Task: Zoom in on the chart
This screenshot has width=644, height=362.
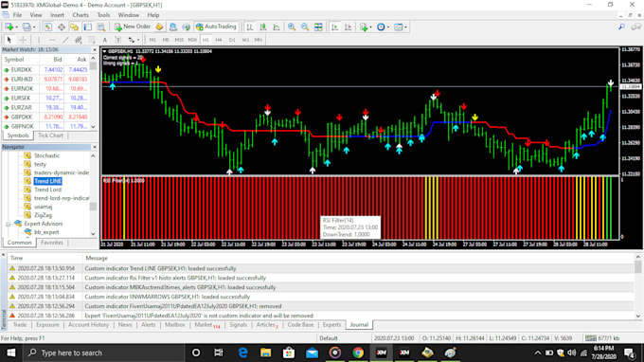Action: tap(292, 27)
